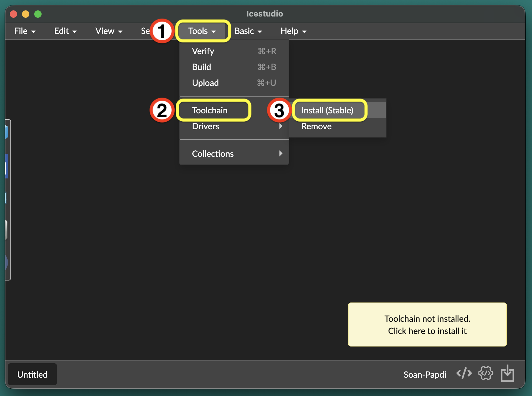Choose Build from the Tools menu
Image resolution: width=532 pixels, height=396 pixels.
pyautogui.click(x=234, y=67)
